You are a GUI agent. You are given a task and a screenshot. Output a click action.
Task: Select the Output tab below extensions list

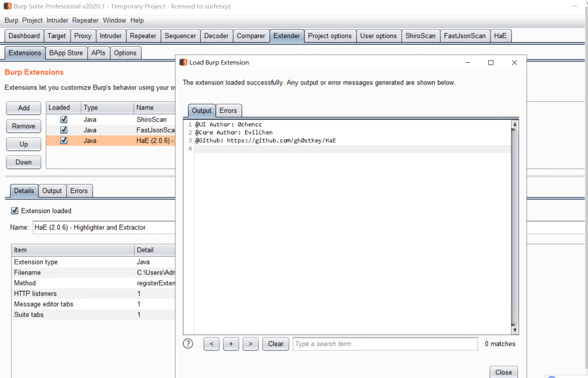[x=52, y=191]
